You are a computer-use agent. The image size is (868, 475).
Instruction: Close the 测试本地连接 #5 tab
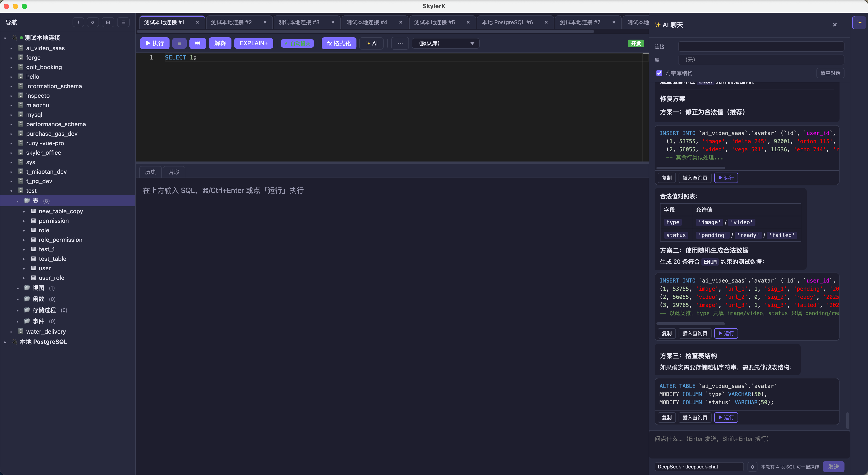click(468, 22)
